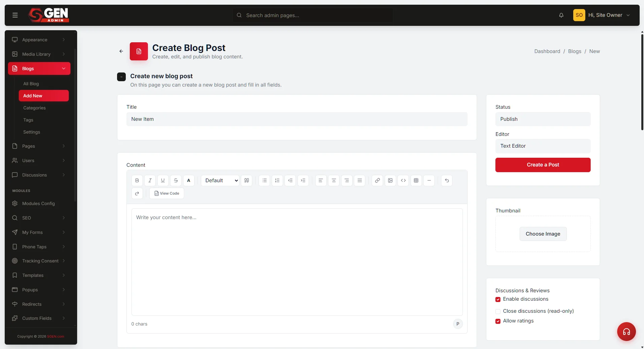The image size is (644, 349).
Task: Click the P paragraph indicator badge
Action: pos(458,324)
